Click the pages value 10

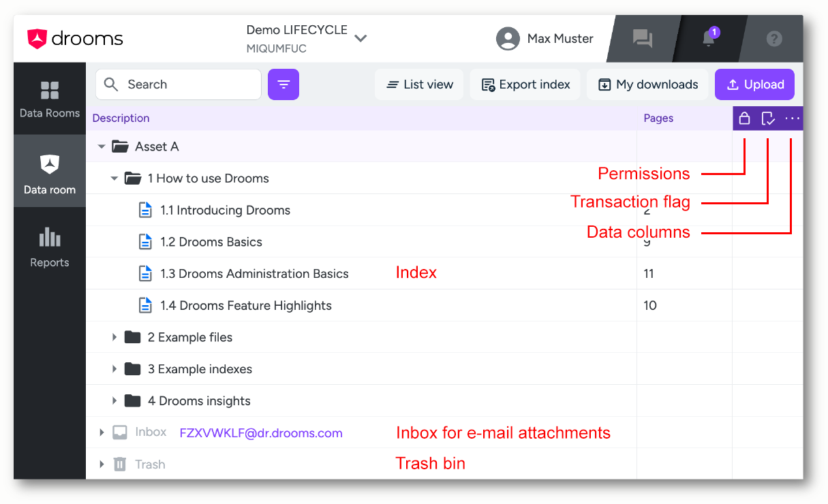[650, 306]
